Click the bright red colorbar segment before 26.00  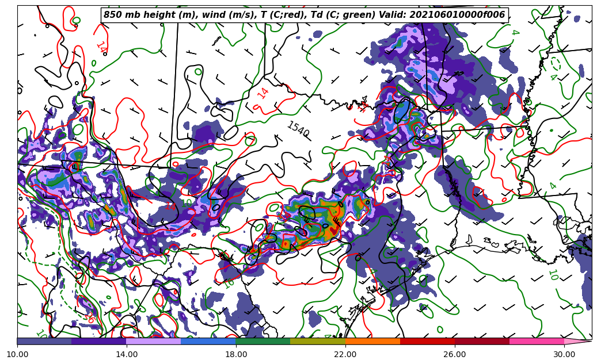(x=427, y=341)
